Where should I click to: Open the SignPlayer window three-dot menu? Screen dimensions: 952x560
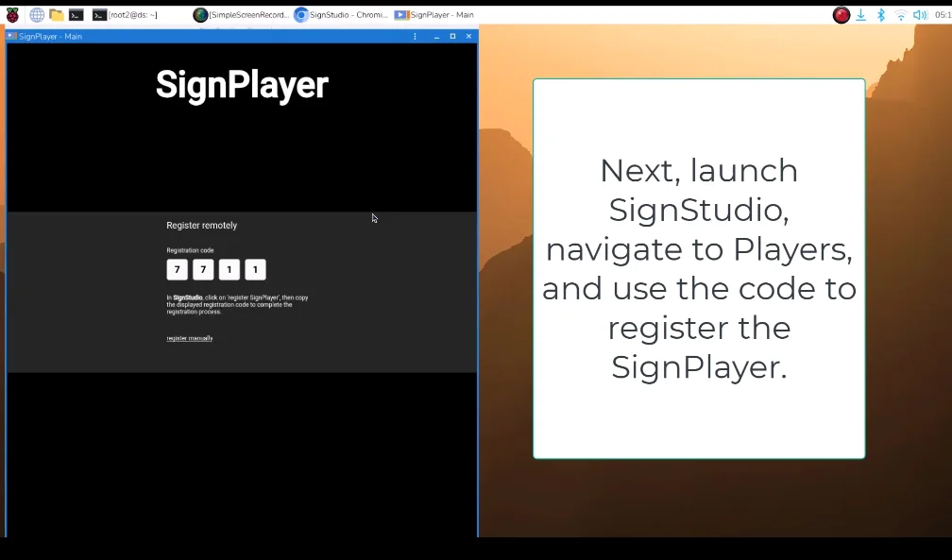[x=415, y=37]
